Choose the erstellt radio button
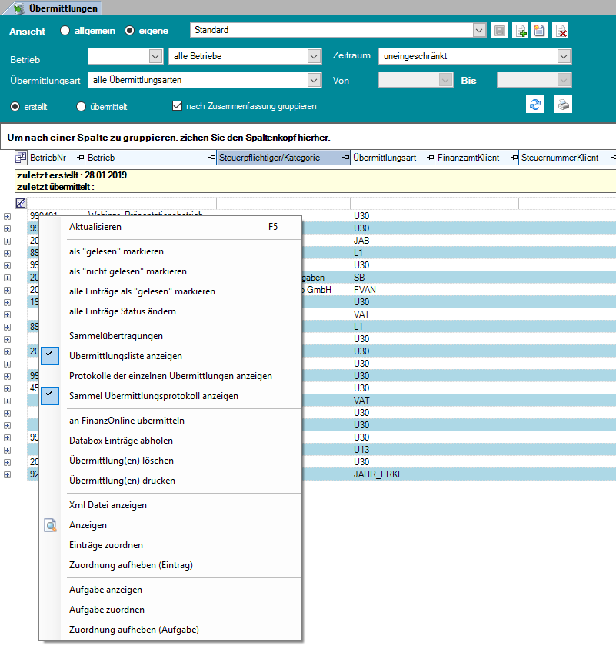This screenshot has width=616, height=672. pos(15,107)
